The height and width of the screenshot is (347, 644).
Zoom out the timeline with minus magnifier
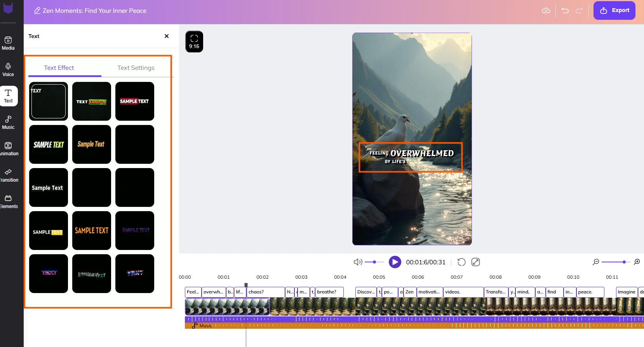596,262
